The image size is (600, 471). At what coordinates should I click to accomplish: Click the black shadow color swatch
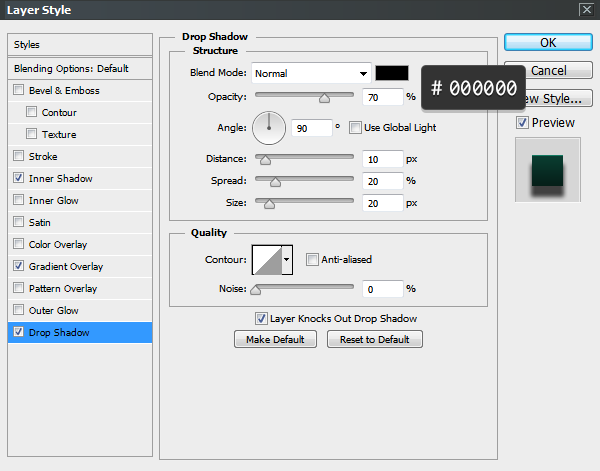click(x=392, y=73)
